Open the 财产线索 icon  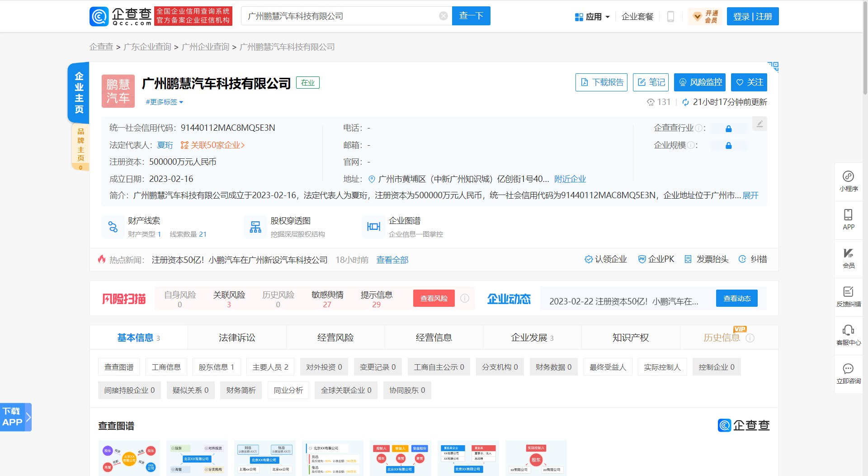[113, 227]
